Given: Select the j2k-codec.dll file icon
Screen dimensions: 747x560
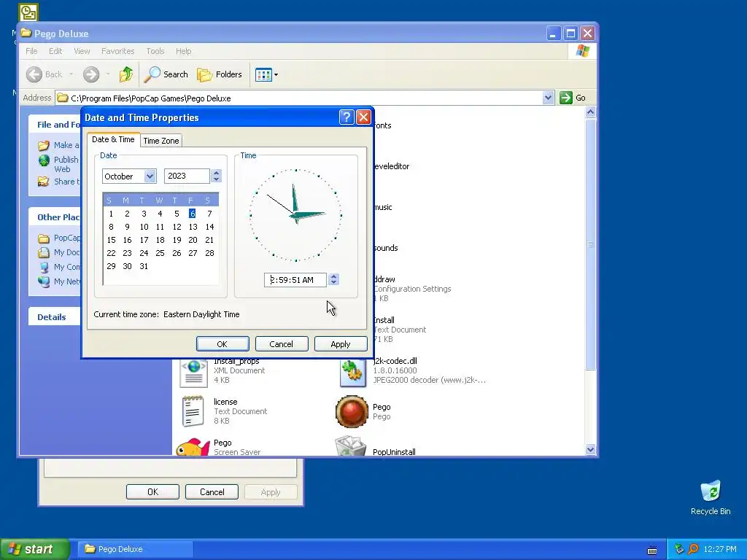Looking at the screenshot, I should 352,373.
